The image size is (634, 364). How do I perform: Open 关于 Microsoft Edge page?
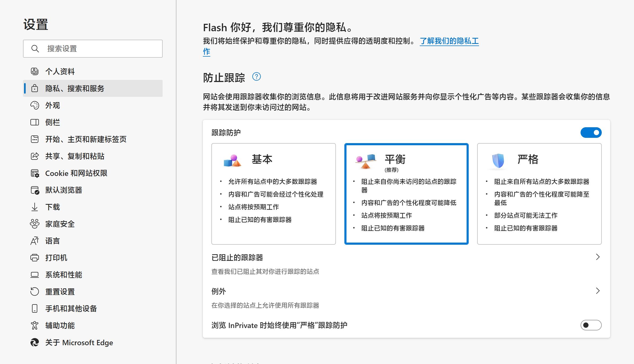93,342
